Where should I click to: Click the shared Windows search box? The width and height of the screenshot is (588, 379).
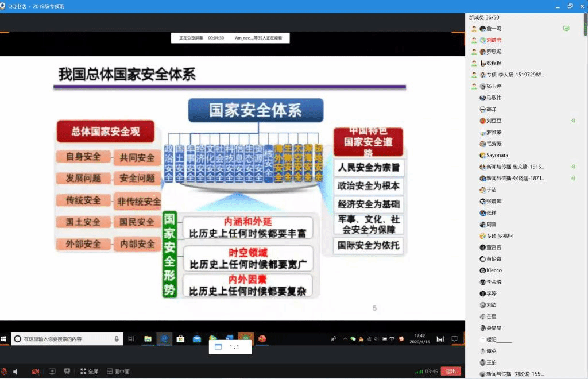click(x=67, y=339)
